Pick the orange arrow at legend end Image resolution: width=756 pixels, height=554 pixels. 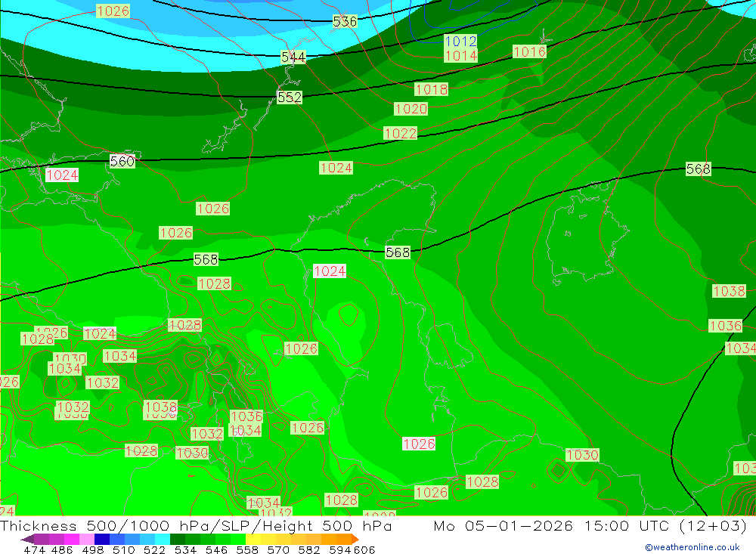coord(355,539)
